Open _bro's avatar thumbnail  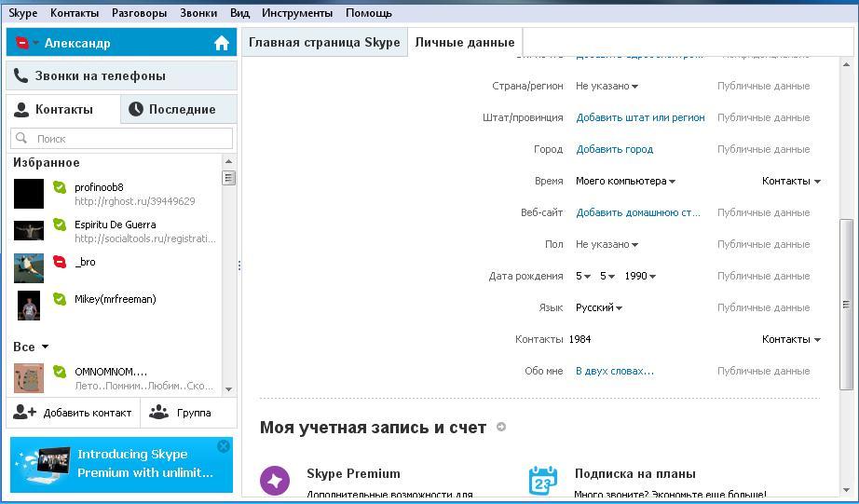coord(29,268)
